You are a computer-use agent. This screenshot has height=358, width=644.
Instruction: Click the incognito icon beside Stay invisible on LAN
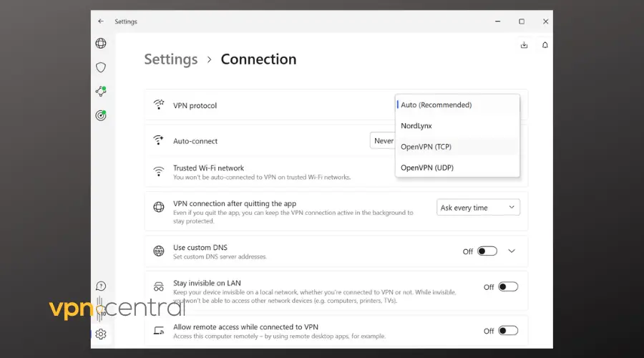(159, 287)
